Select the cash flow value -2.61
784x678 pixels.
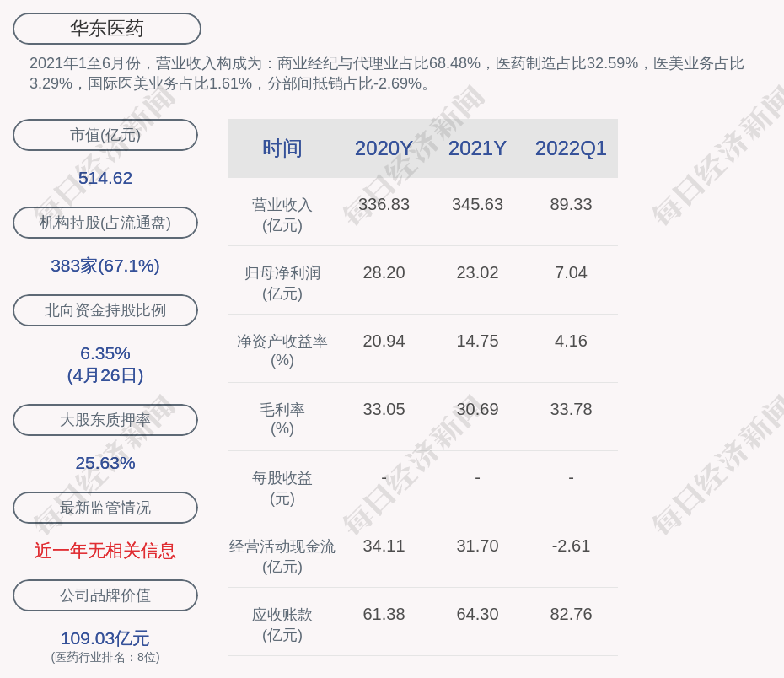[x=571, y=546]
